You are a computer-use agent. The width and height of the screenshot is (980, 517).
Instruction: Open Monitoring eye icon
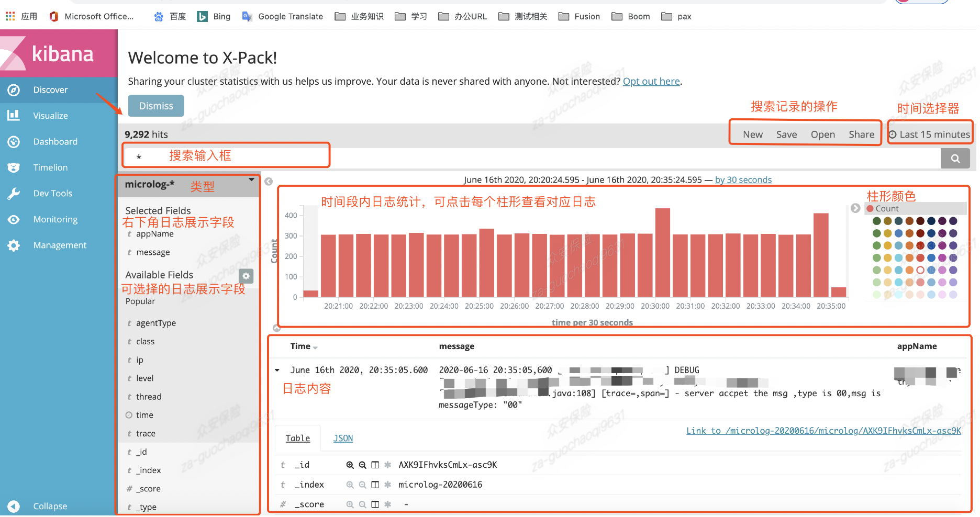(x=14, y=220)
